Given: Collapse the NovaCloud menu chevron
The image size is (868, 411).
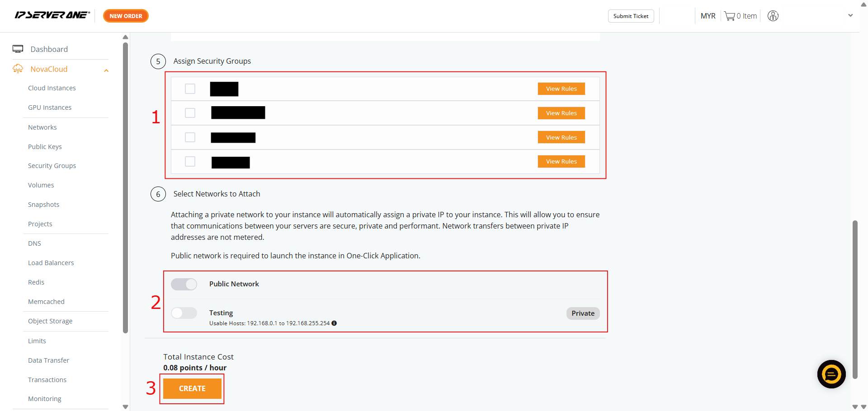Looking at the screenshot, I should (x=106, y=70).
